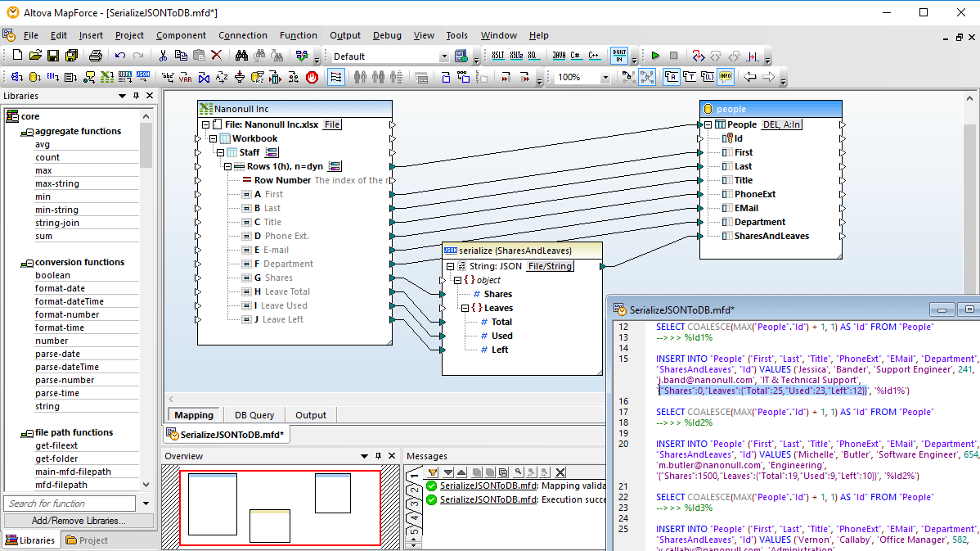Open the Execution successful message link
The height and width of the screenshot is (551, 980).
pos(488,499)
